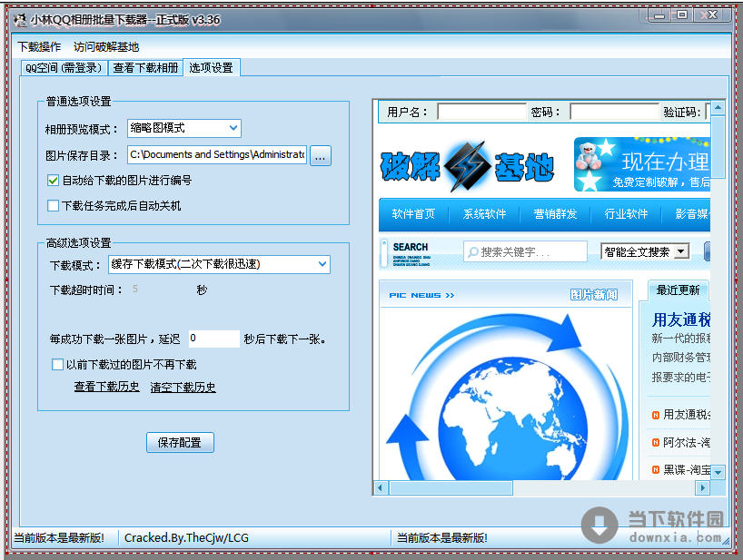743x560 pixels.
Task: Switch to QQ空间(需登录) tab
Action: pyautogui.click(x=64, y=68)
